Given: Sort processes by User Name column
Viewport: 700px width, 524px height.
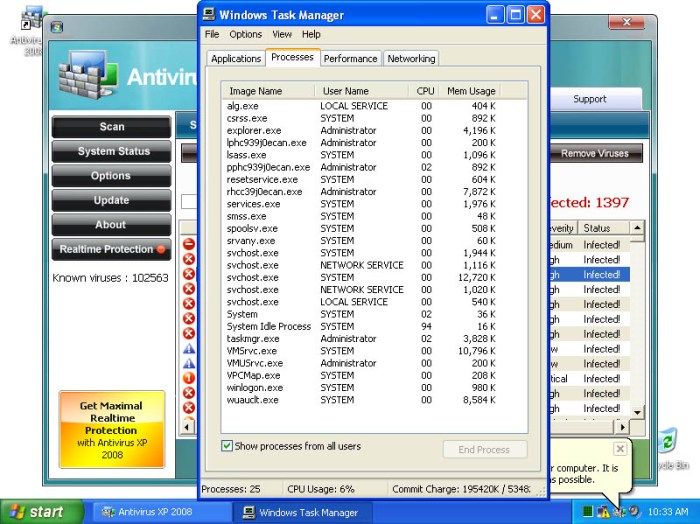Looking at the screenshot, I should tap(362, 91).
